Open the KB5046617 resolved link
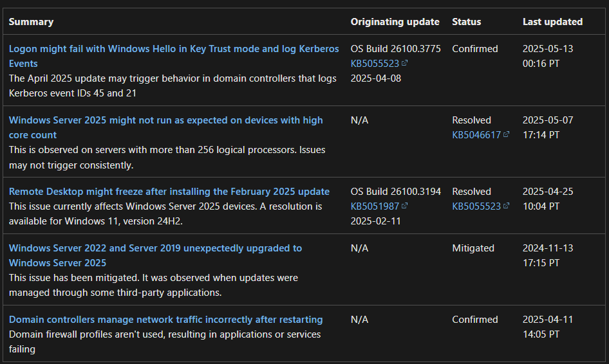Image resolution: width=609 pixels, height=364 pixels. point(476,134)
